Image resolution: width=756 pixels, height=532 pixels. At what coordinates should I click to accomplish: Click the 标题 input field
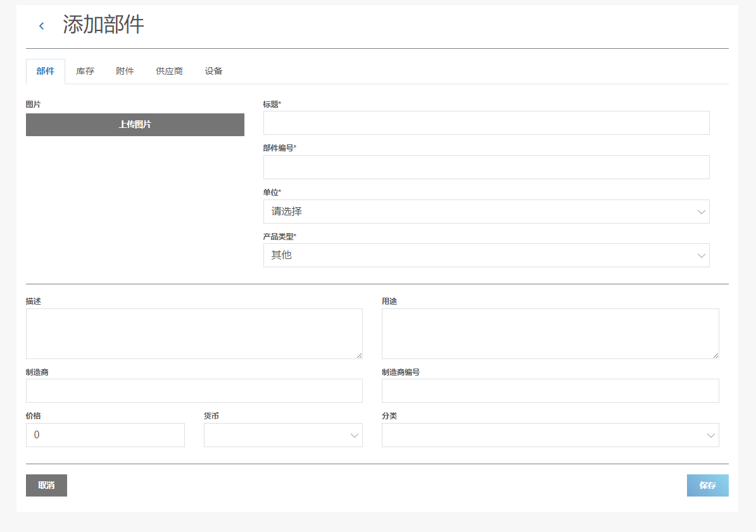(x=486, y=123)
